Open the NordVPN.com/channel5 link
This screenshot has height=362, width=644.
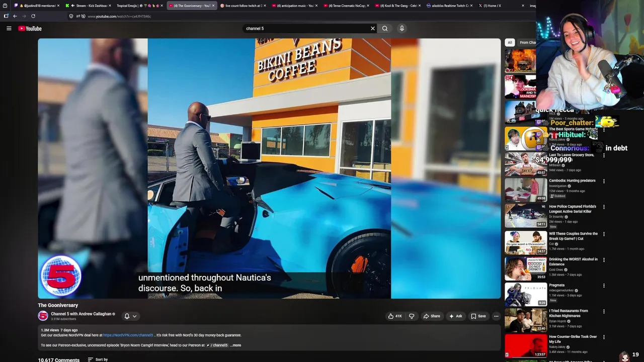coord(128,335)
